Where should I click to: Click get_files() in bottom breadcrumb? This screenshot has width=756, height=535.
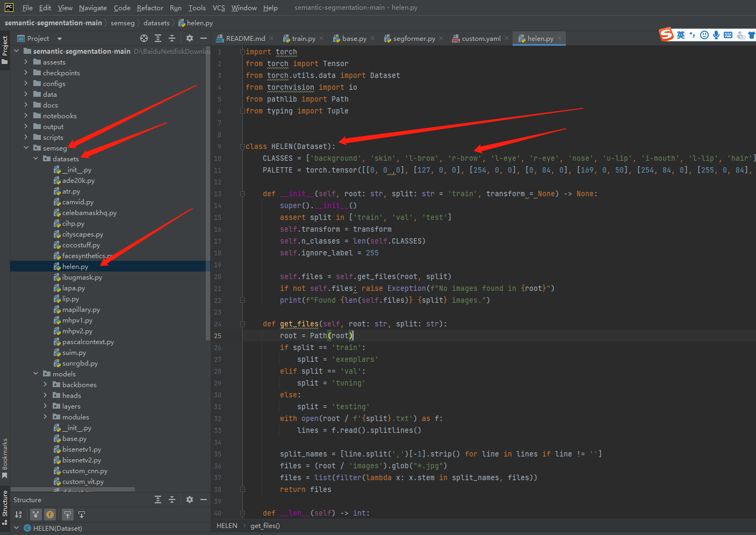point(265,525)
